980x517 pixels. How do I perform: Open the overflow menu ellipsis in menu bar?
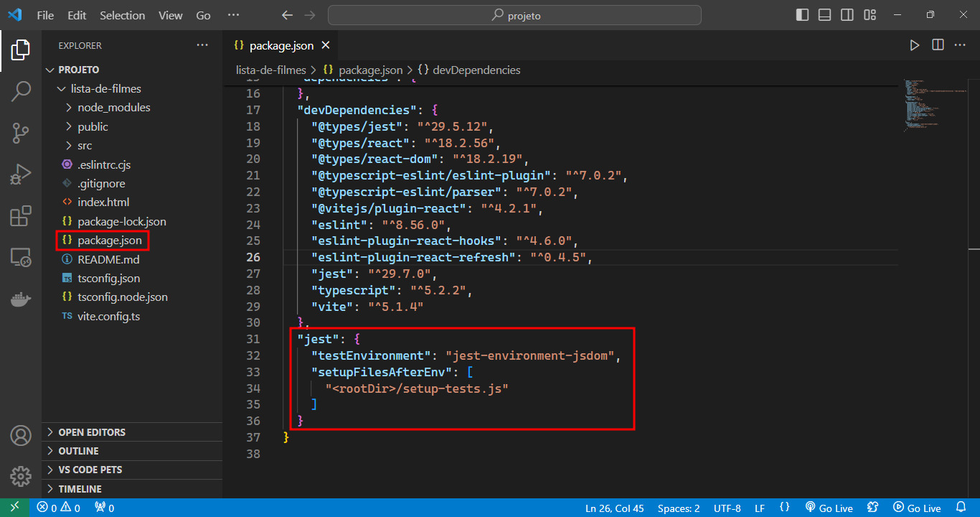pyautogui.click(x=233, y=15)
